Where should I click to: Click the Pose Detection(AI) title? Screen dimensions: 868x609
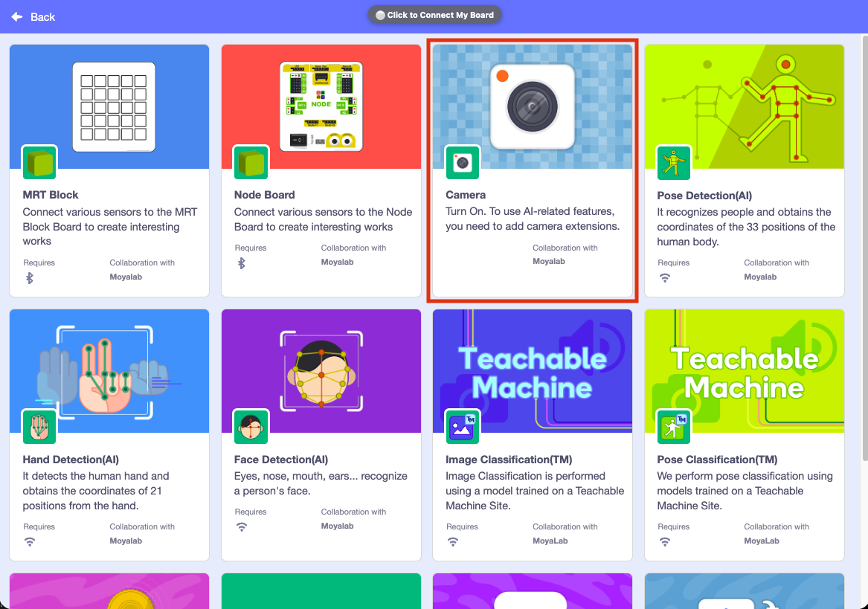click(x=704, y=196)
